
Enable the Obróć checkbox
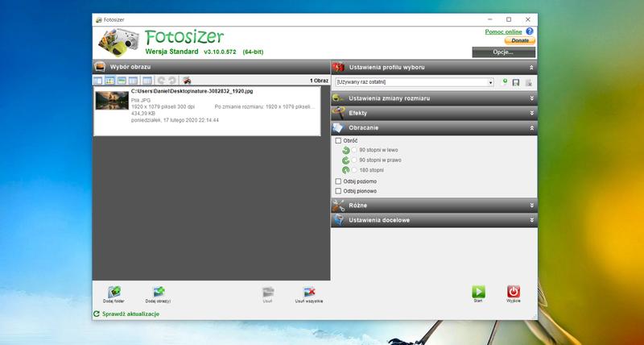pos(339,140)
